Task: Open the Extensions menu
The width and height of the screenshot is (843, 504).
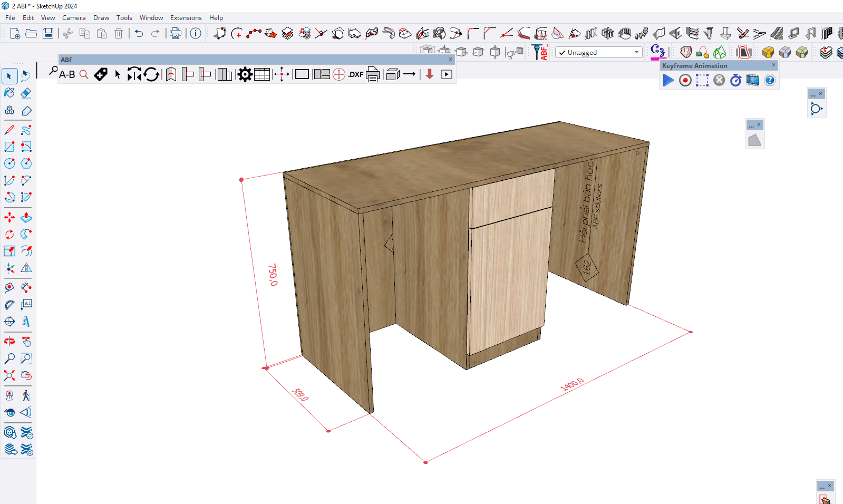Action: pyautogui.click(x=186, y=18)
